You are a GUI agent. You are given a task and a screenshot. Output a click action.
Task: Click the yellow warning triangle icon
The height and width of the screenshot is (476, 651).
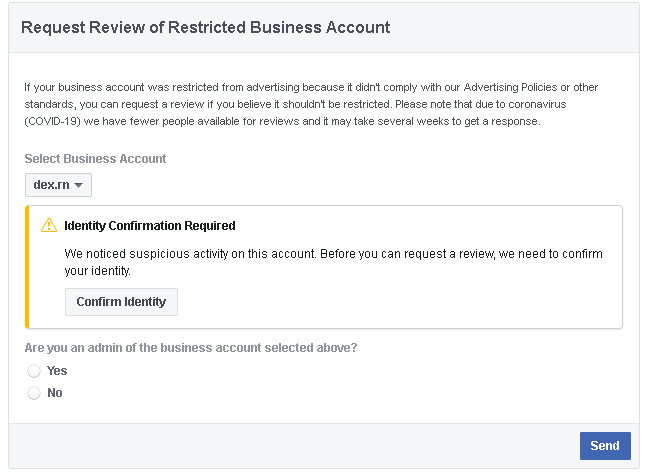[x=49, y=226]
